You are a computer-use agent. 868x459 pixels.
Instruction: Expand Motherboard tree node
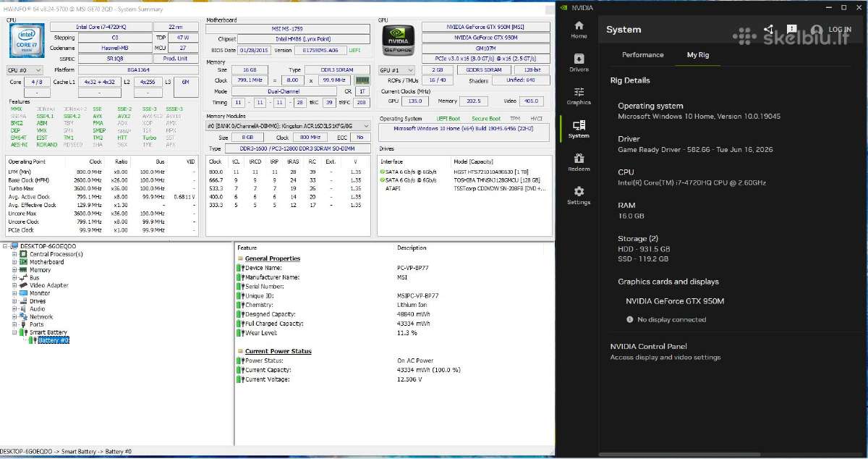(14, 262)
